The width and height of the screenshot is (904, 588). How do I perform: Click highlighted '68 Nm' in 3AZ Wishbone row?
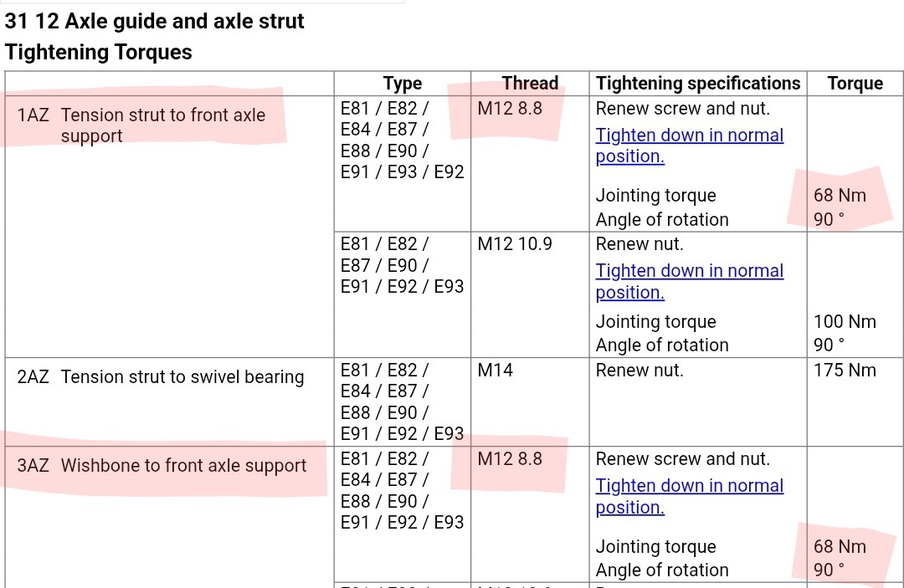(x=840, y=546)
